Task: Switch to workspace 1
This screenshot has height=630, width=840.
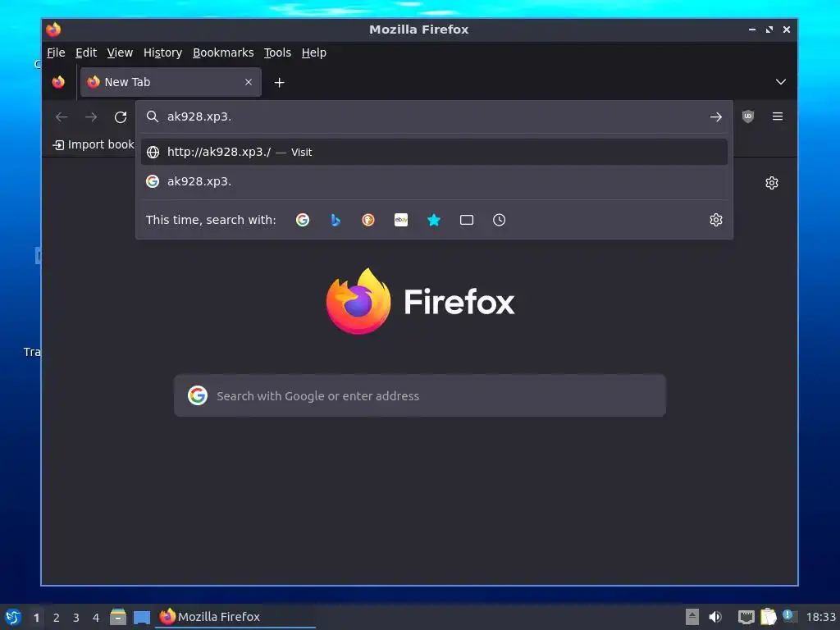Action: point(36,618)
